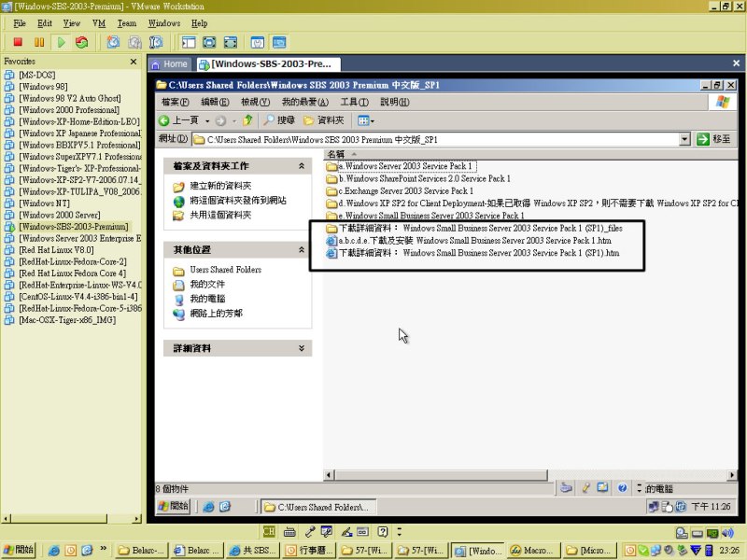This screenshot has height=560, width=747.
Task: Select [Windows 2000 Professional] in Favorites
Action: [x=68, y=110]
